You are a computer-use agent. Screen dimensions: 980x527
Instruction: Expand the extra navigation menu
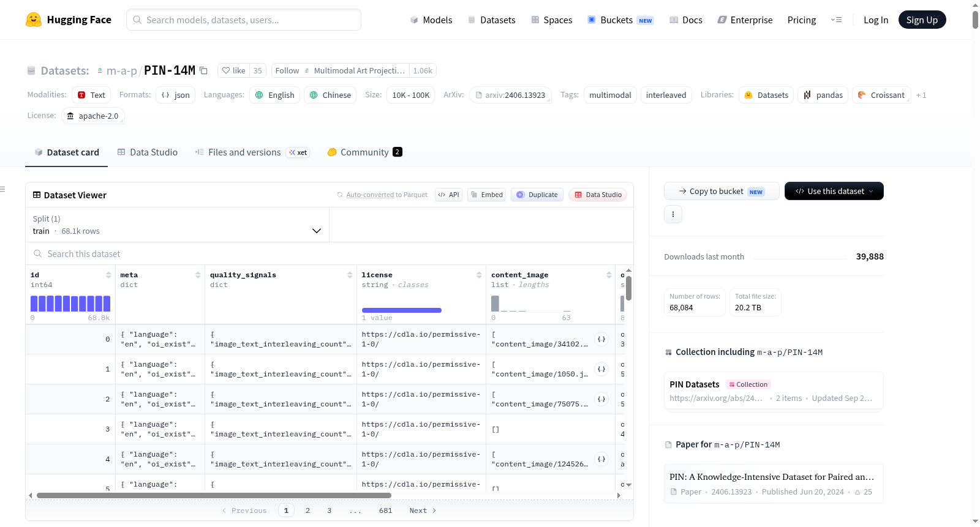(x=836, y=20)
